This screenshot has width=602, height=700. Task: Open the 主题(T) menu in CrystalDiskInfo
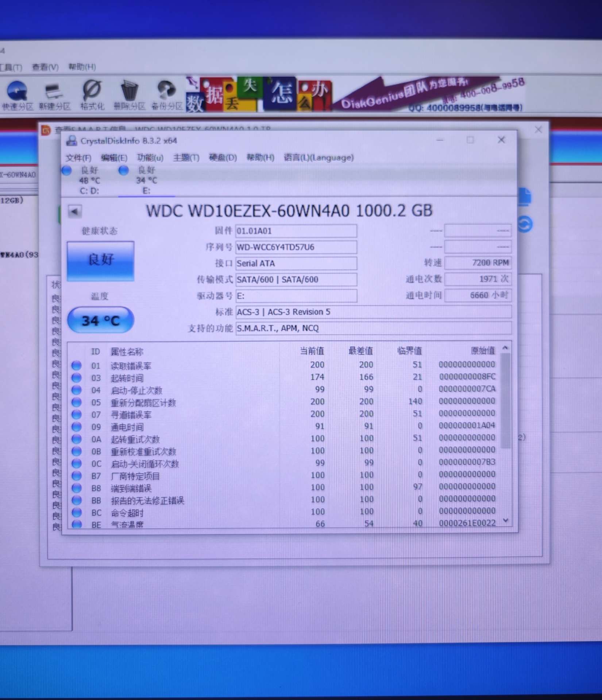(x=186, y=157)
